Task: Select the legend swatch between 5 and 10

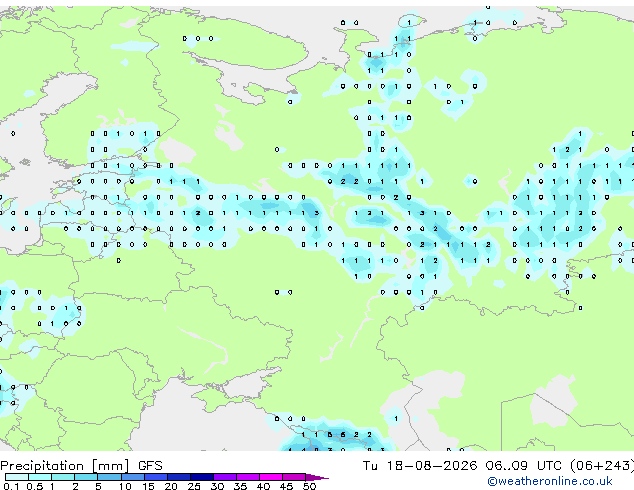Action: click(x=109, y=477)
